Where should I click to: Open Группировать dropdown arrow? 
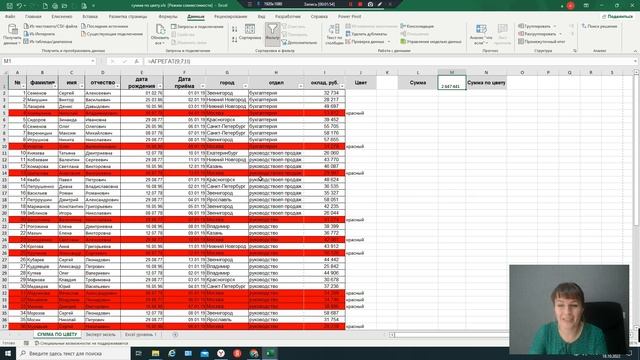click(555, 26)
